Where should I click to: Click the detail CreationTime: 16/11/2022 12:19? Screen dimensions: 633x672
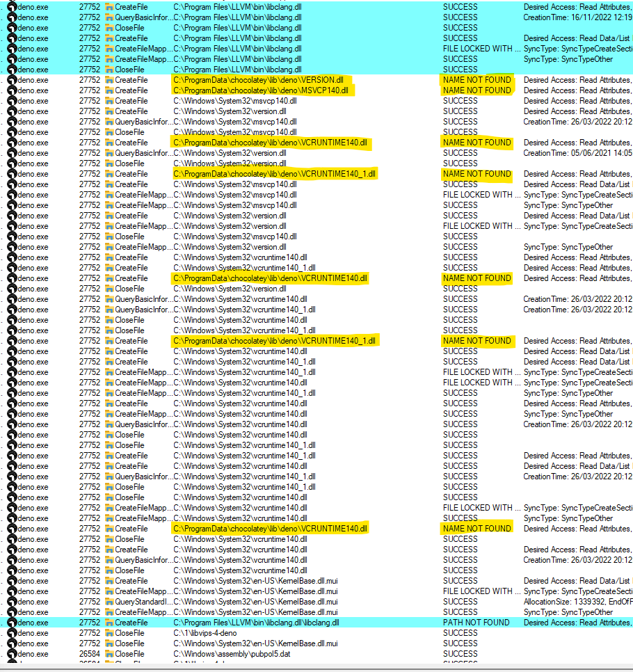pyautogui.click(x=578, y=17)
